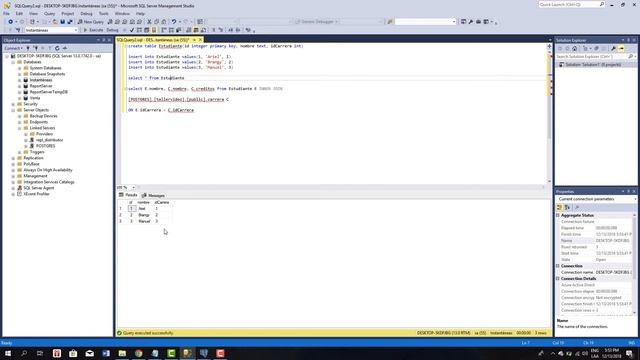Screen dimensions: 640x360
Task: Open the Connect dropdown in Object Explorer
Action: pyautogui.click(x=13, y=48)
